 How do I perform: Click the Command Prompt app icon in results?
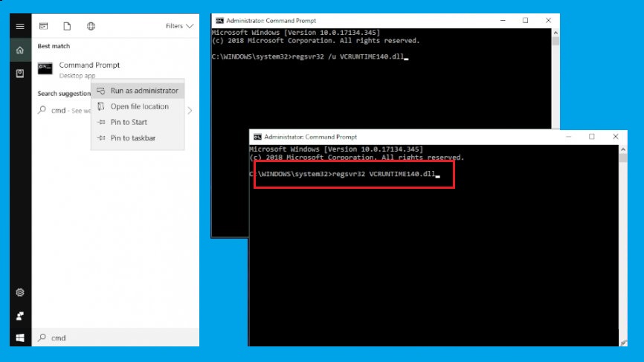45,68
